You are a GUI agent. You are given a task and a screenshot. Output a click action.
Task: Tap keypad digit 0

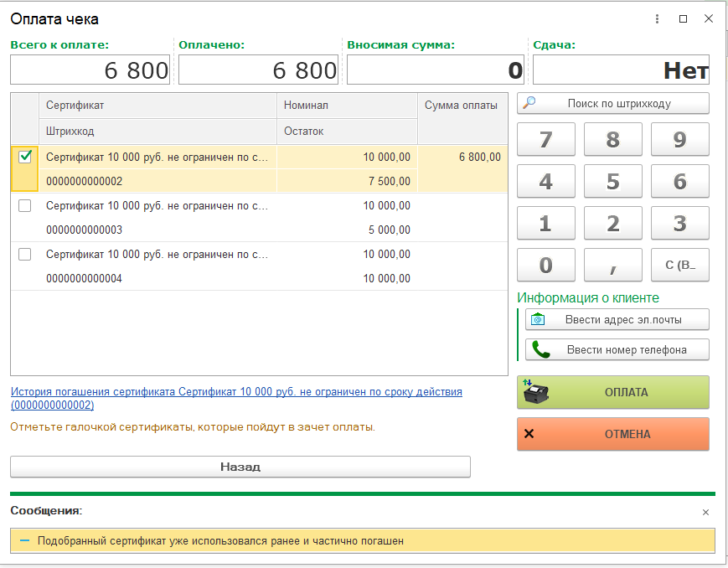coord(546,265)
